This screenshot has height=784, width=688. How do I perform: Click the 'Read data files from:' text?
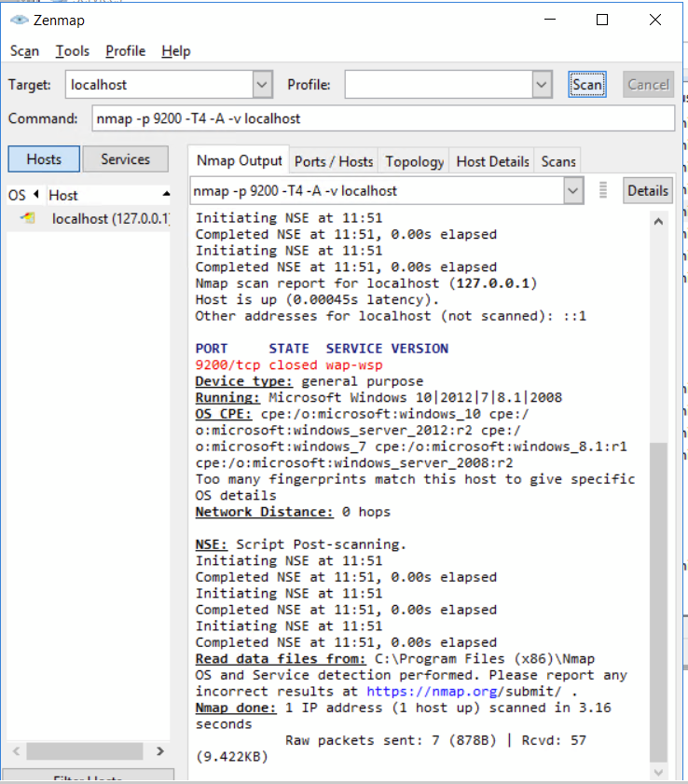pyautogui.click(x=281, y=659)
